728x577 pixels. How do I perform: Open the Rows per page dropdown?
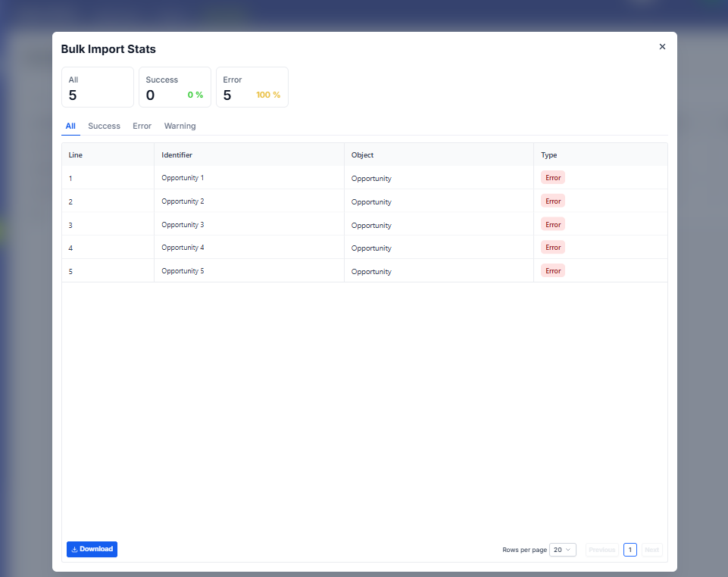(562, 550)
